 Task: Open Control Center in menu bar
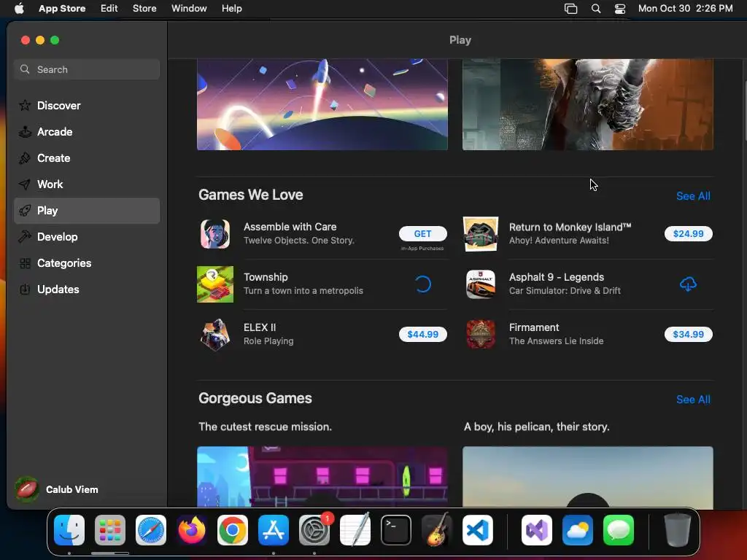tap(620, 9)
